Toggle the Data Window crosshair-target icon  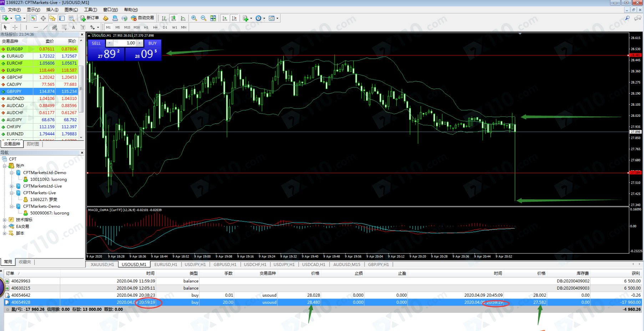[43, 18]
